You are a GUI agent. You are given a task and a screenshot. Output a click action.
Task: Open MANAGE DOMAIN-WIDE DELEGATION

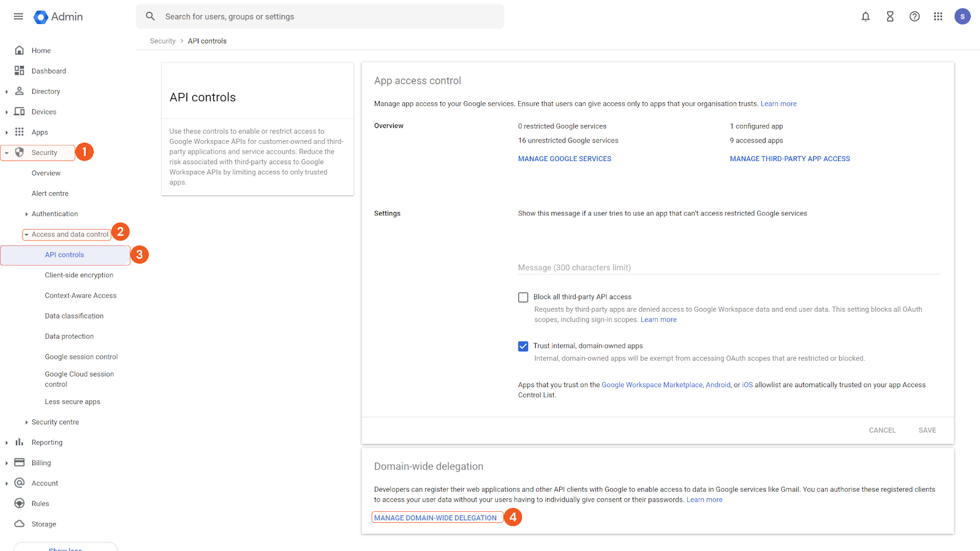click(x=436, y=517)
